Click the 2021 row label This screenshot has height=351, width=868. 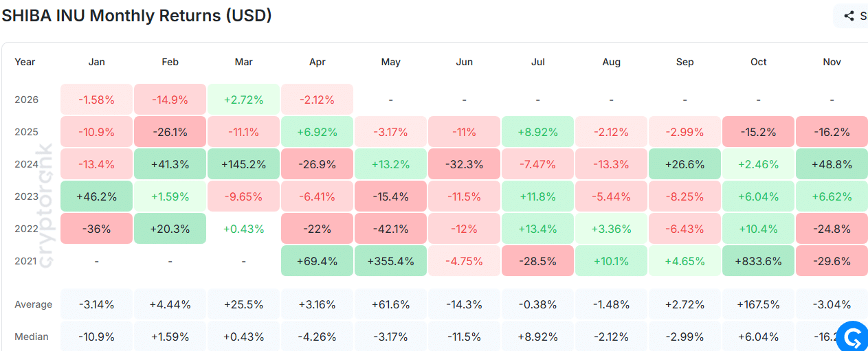coord(27,261)
